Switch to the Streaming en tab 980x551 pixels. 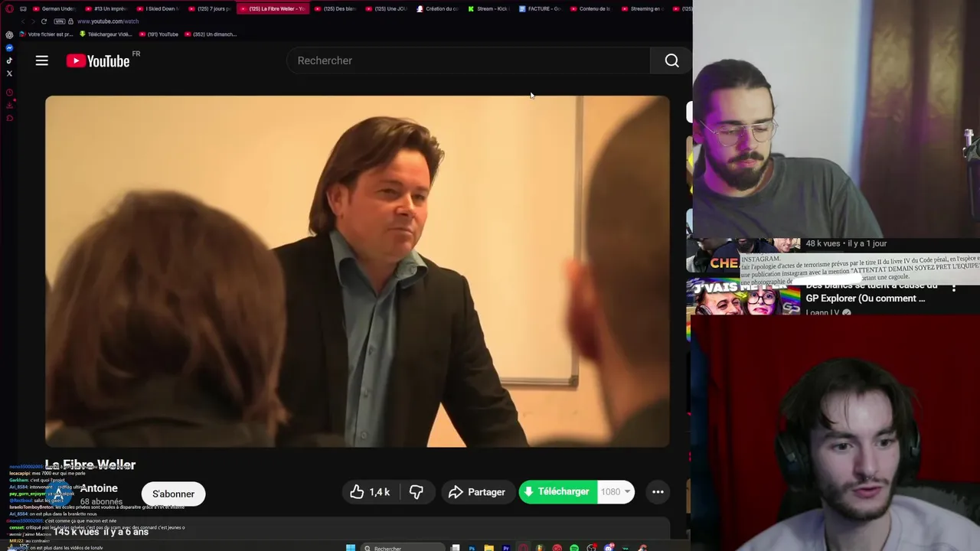coord(642,8)
